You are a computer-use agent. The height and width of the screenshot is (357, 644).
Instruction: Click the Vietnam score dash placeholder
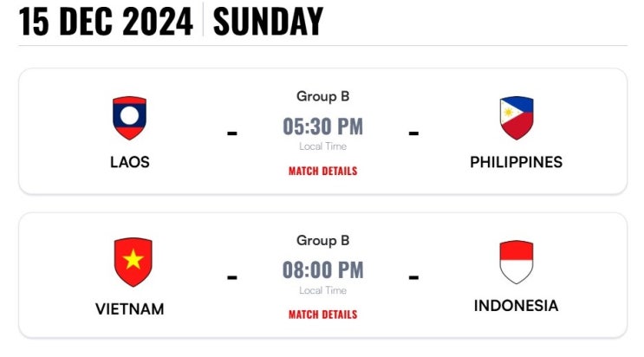tap(232, 277)
